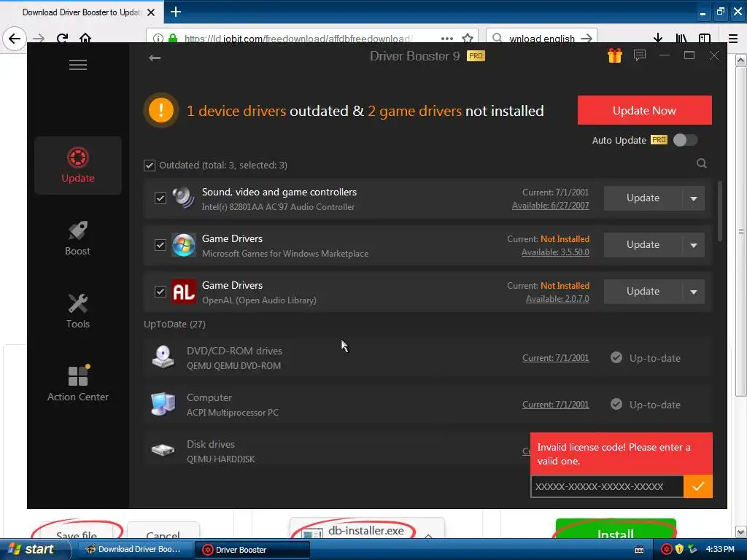Open a new Firefox tab
Screen dimensions: 747x560
(175, 12)
